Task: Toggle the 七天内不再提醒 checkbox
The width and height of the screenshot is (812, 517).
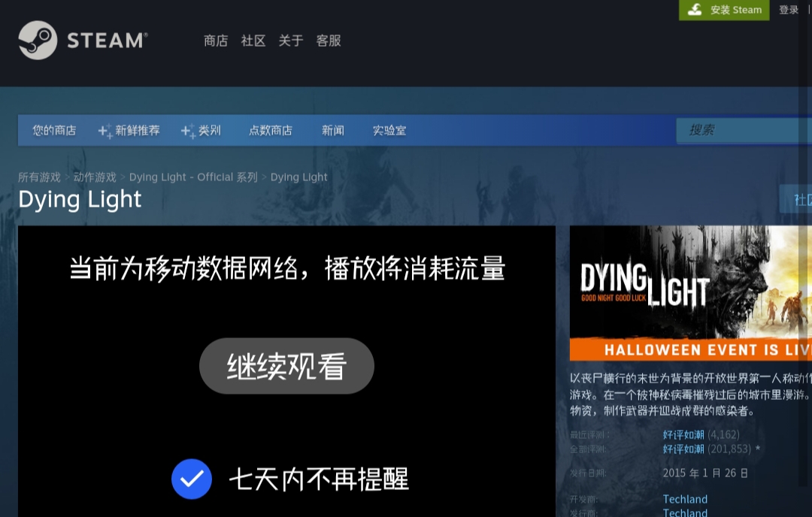Action: (192, 479)
